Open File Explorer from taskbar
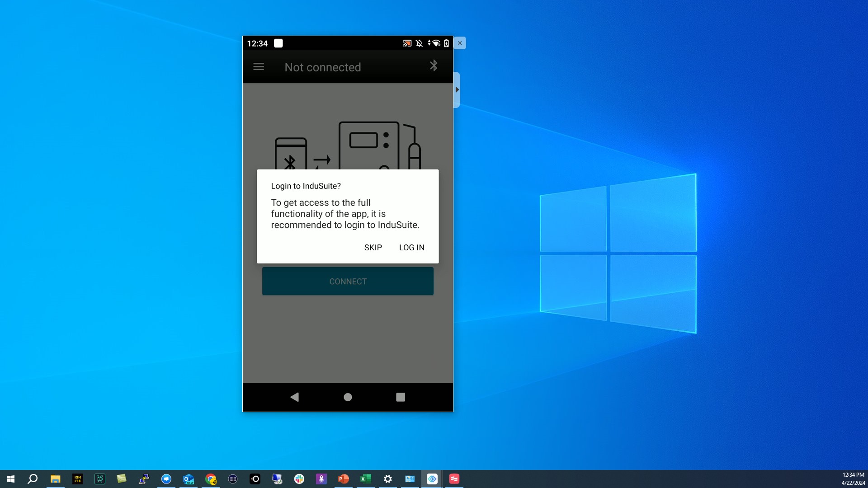 (55, 479)
